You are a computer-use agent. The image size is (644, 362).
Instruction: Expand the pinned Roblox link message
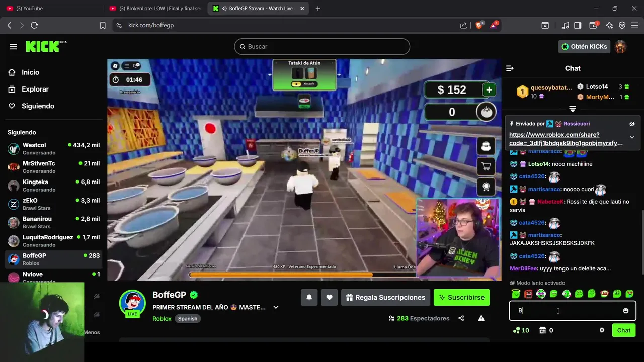point(632,137)
